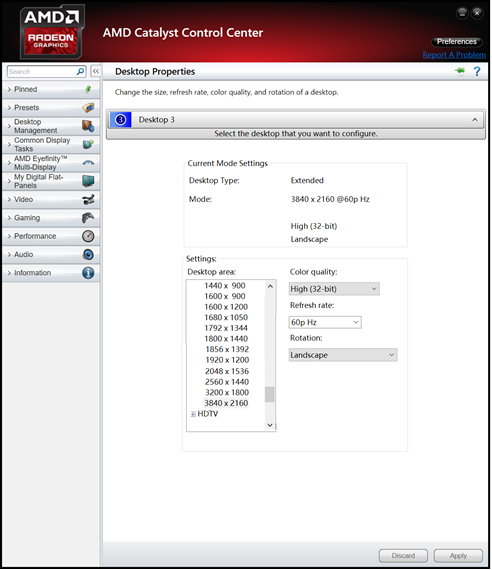Select 1600 x 1200 desktop area
This screenshot has width=492, height=570.
pyautogui.click(x=226, y=307)
